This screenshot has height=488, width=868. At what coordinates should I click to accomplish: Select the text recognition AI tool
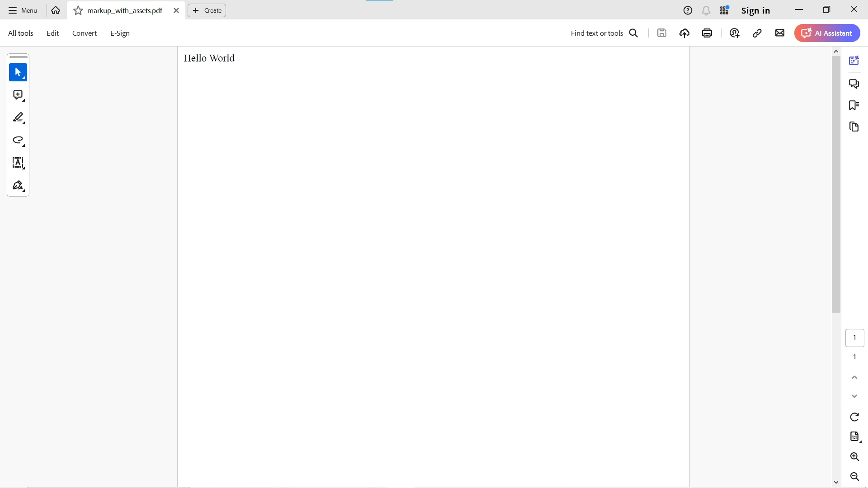coord(17,163)
